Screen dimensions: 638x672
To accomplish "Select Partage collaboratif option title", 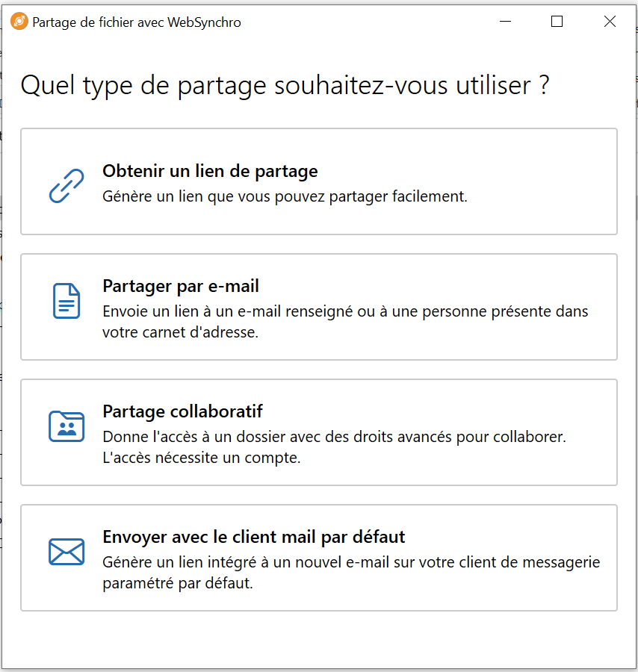I will click(182, 411).
